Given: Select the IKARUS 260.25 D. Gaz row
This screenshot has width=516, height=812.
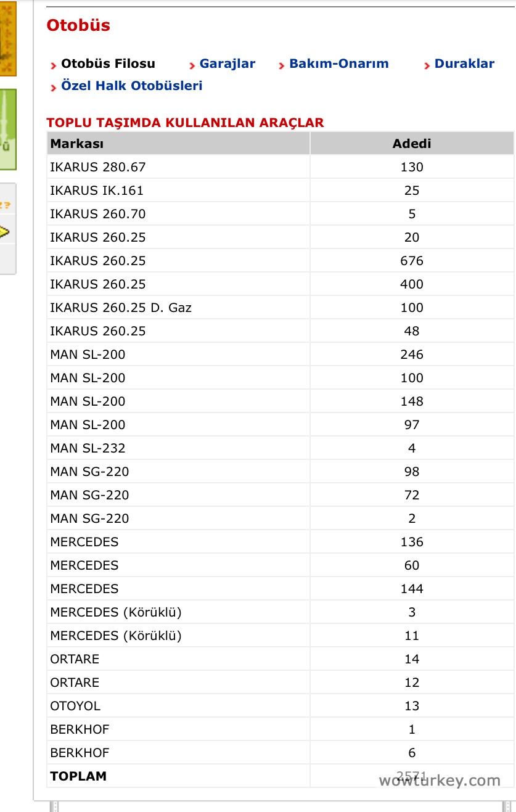Looking at the screenshot, I should 121,308.
